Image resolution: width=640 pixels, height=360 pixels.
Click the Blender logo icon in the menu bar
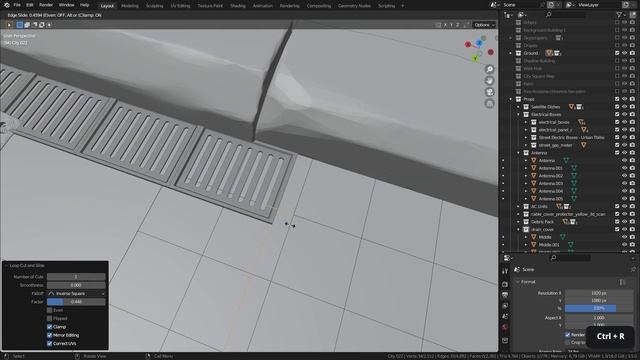click(x=6, y=5)
